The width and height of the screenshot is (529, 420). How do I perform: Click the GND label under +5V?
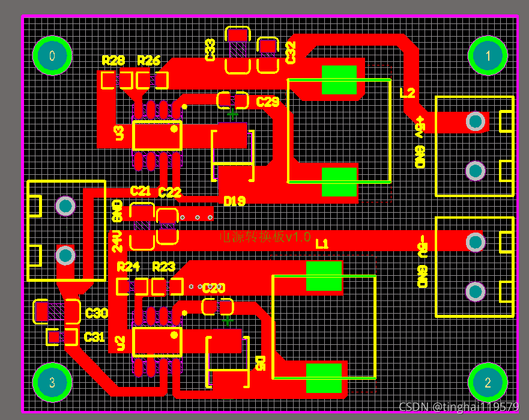click(x=420, y=157)
